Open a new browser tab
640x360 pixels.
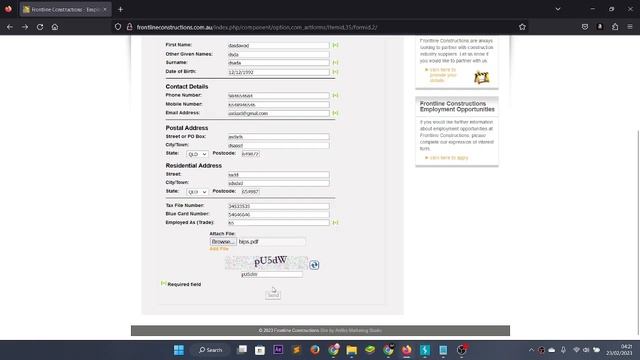[120, 9]
